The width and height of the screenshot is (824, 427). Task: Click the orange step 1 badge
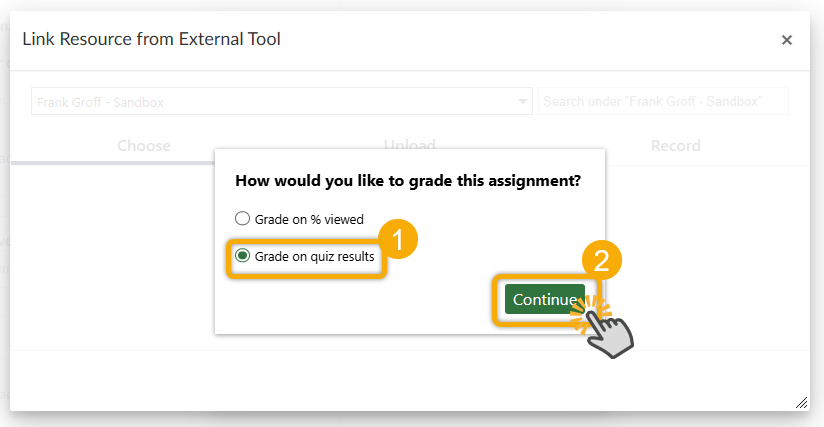tap(398, 239)
